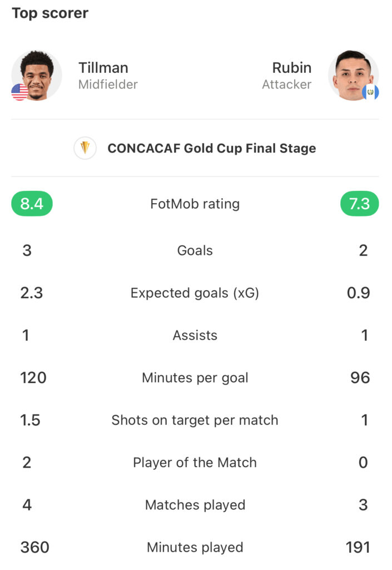Open Tillman's player photo

37,76
